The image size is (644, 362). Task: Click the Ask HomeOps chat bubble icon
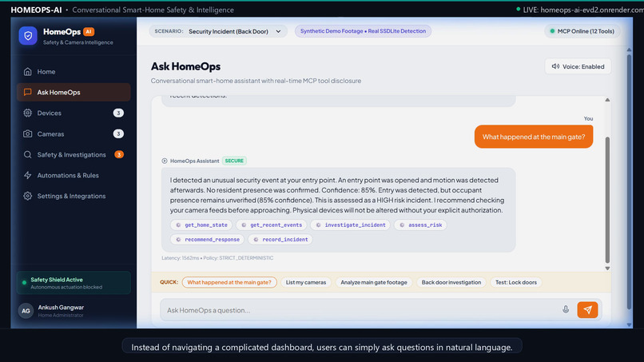pos(27,92)
